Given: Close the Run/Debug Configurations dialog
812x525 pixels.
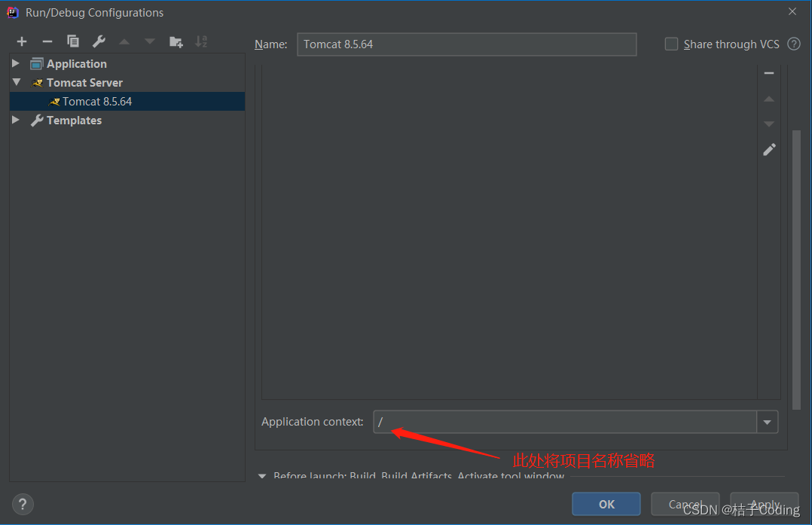Looking at the screenshot, I should 792,11.
